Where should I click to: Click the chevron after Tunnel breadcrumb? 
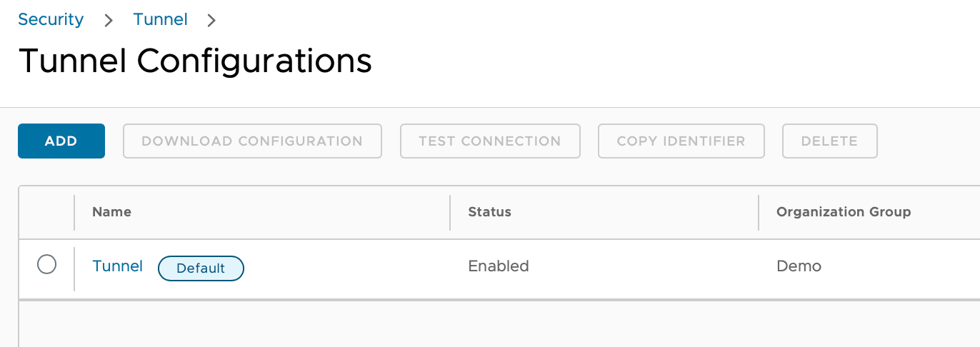point(211,21)
